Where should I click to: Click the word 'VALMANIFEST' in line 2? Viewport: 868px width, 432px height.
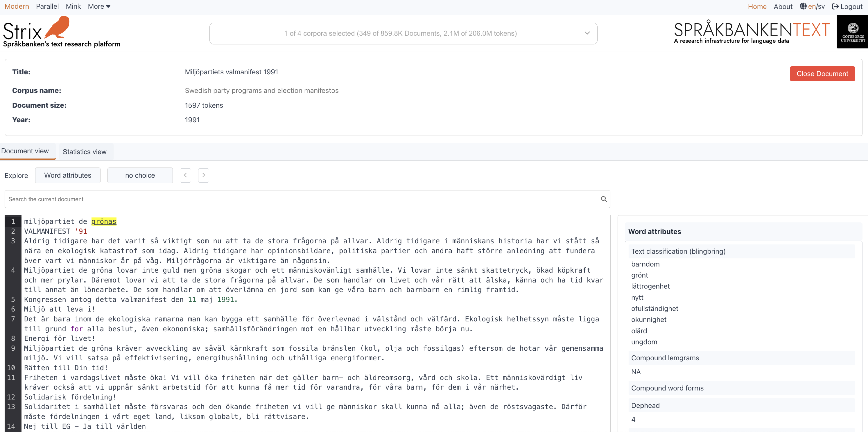47,231
